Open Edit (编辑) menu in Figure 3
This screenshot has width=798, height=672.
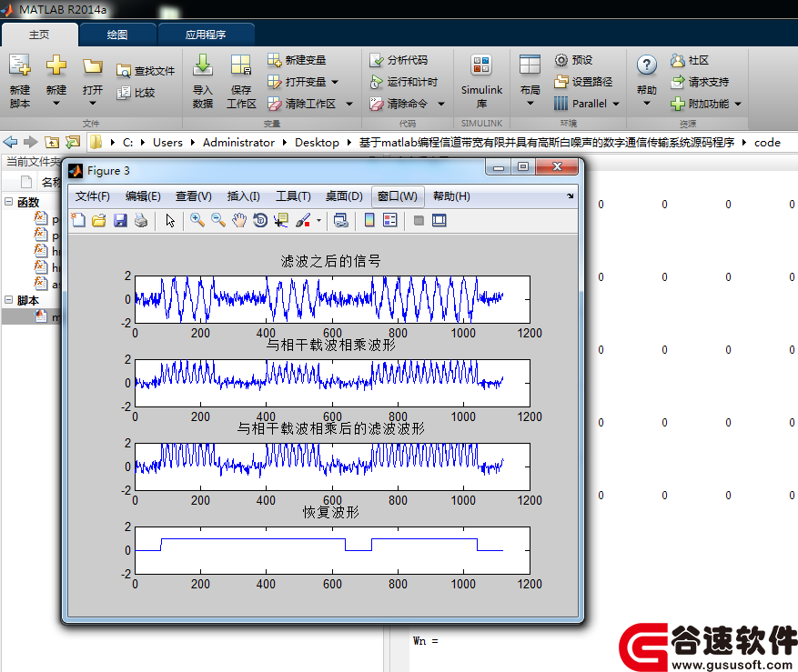pos(143,196)
